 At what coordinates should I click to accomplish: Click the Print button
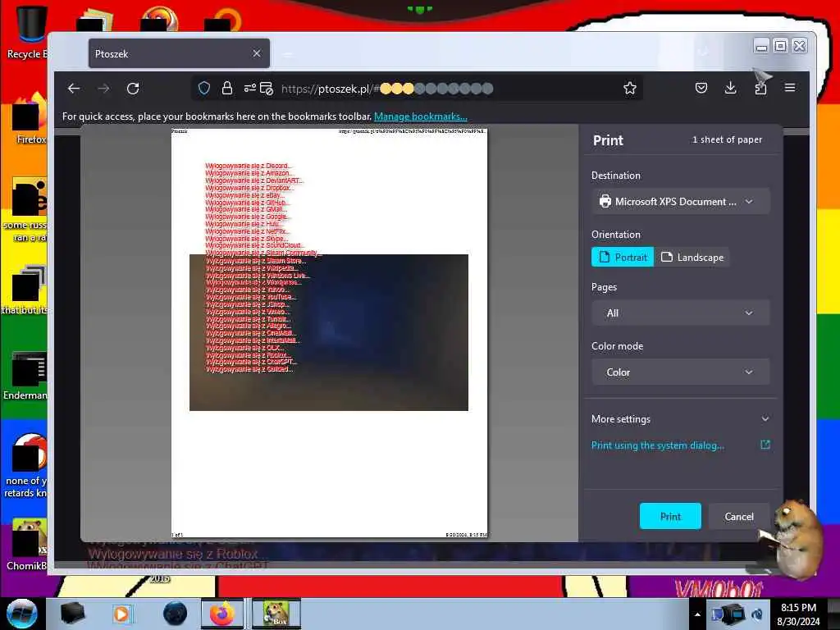pyautogui.click(x=670, y=516)
